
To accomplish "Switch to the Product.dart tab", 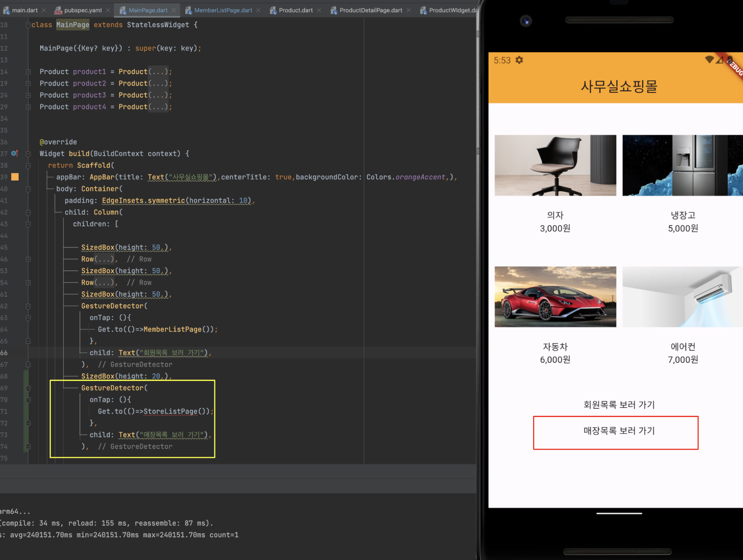I will tap(295, 10).
